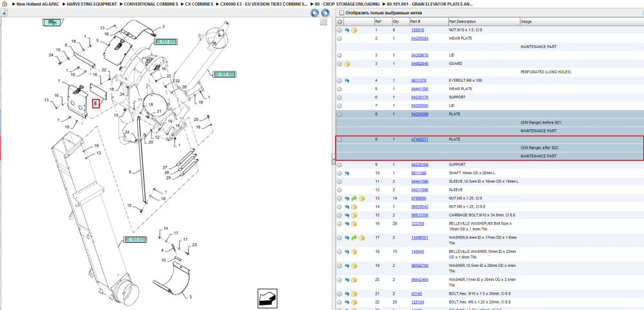Select callout 26 on the diagram
644x310 pixels.
(x=184, y=87)
